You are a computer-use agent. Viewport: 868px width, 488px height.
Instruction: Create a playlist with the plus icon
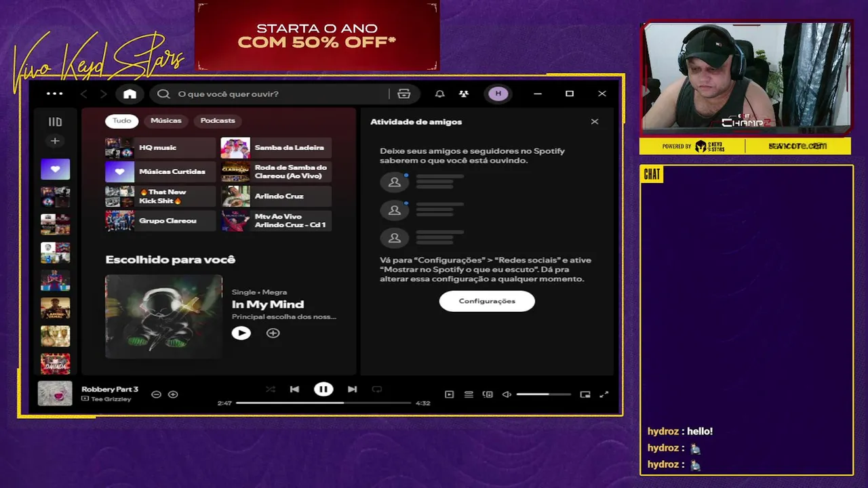pyautogui.click(x=55, y=141)
